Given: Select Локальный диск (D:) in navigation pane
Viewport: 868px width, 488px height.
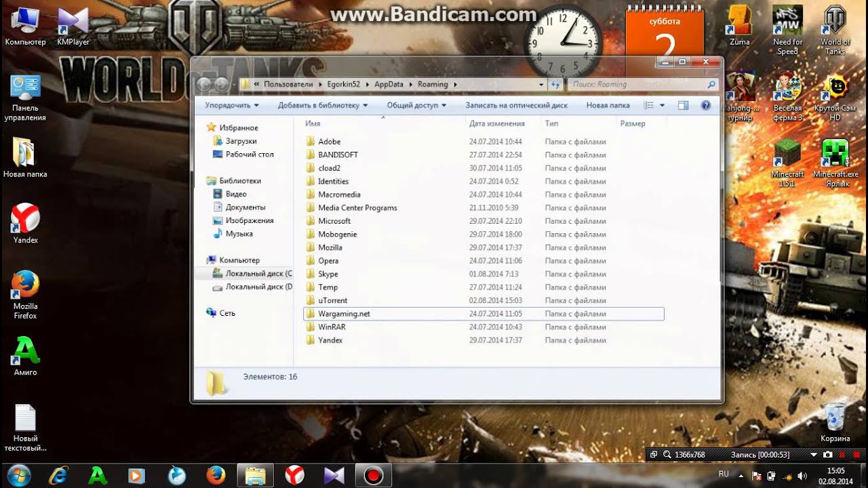Looking at the screenshot, I should pyautogui.click(x=252, y=287).
